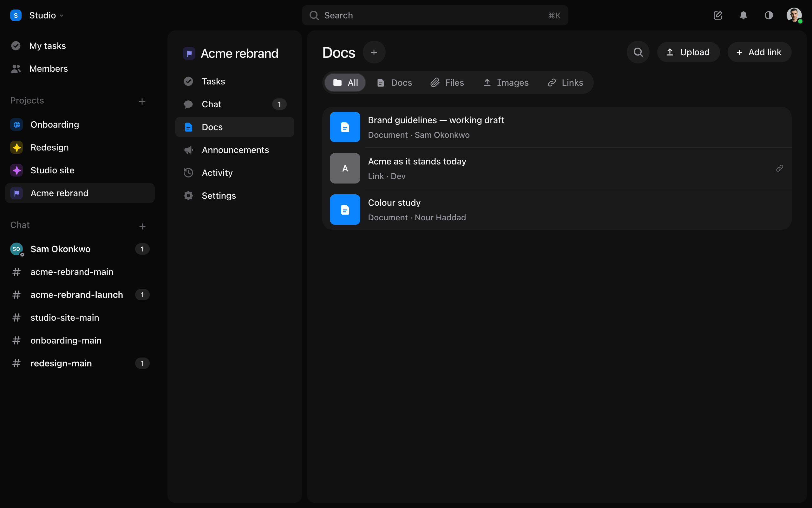Open My tasks

click(80, 46)
